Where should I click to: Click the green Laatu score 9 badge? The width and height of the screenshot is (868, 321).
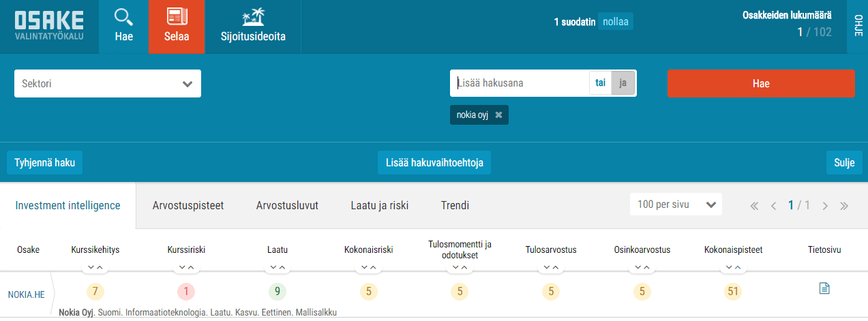coord(277,292)
